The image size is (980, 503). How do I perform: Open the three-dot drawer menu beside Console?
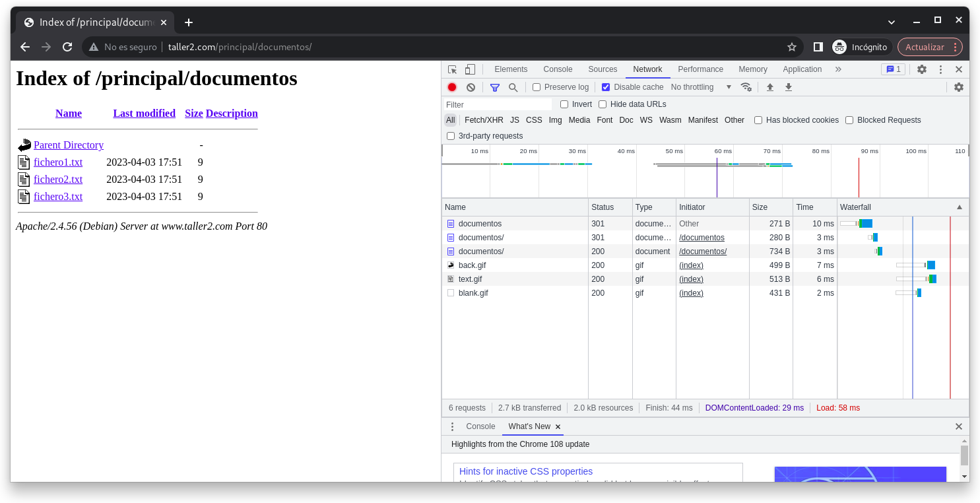point(452,426)
